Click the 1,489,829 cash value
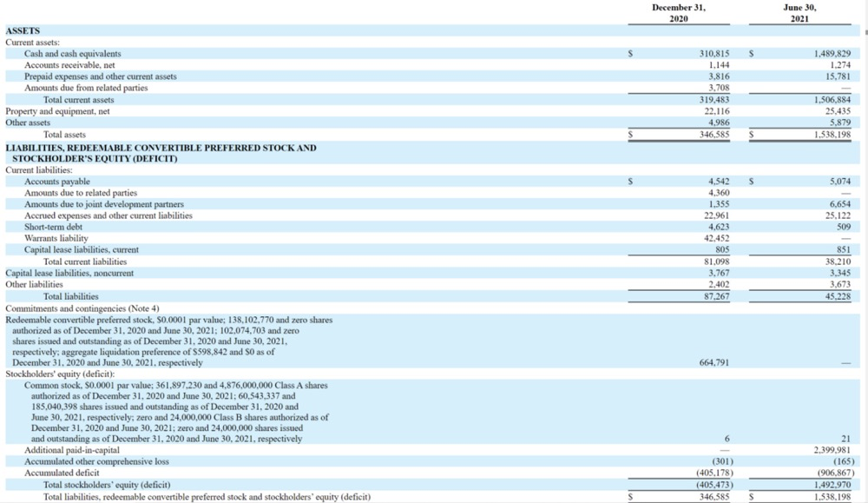Image resolution: width=868 pixels, height=503 pixels. pyautogui.click(x=831, y=54)
